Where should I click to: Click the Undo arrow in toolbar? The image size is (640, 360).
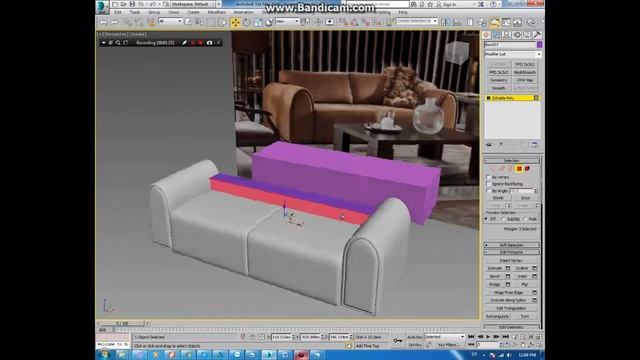pos(104,22)
